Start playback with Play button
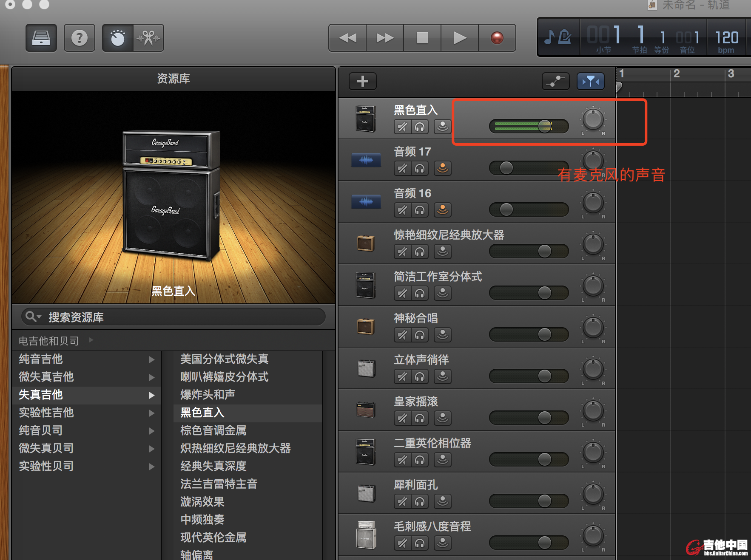The image size is (751, 560). point(460,38)
